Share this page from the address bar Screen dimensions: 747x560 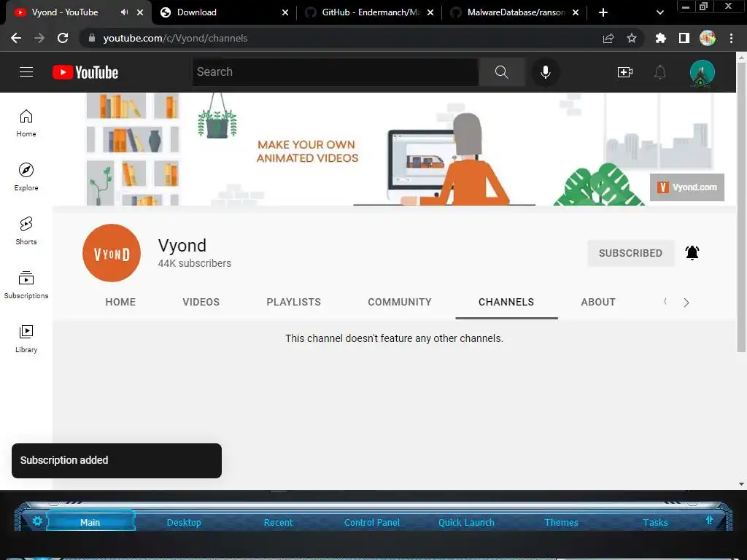pyautogui.click(x=608, y=38)
